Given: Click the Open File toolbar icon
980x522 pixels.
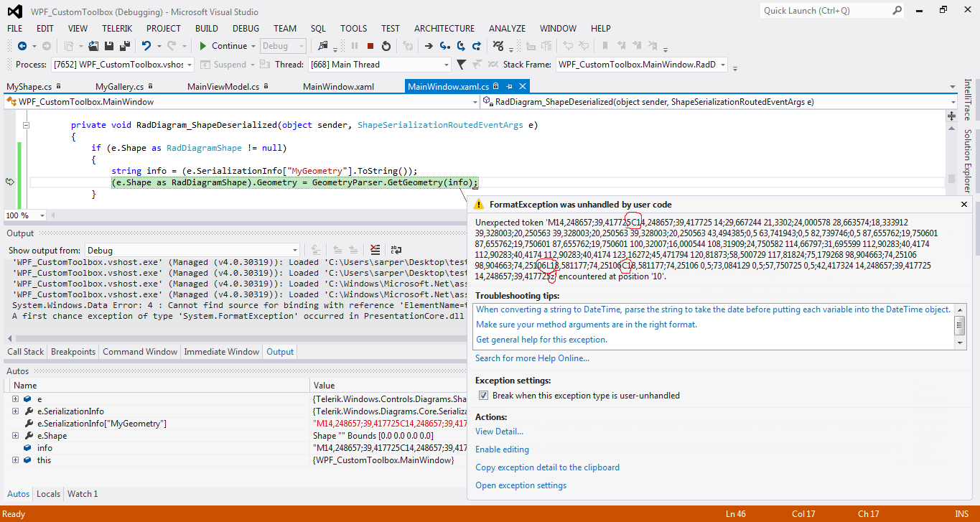Looking at the screenshot, I should pyautogui.click(x=95, y=46).
